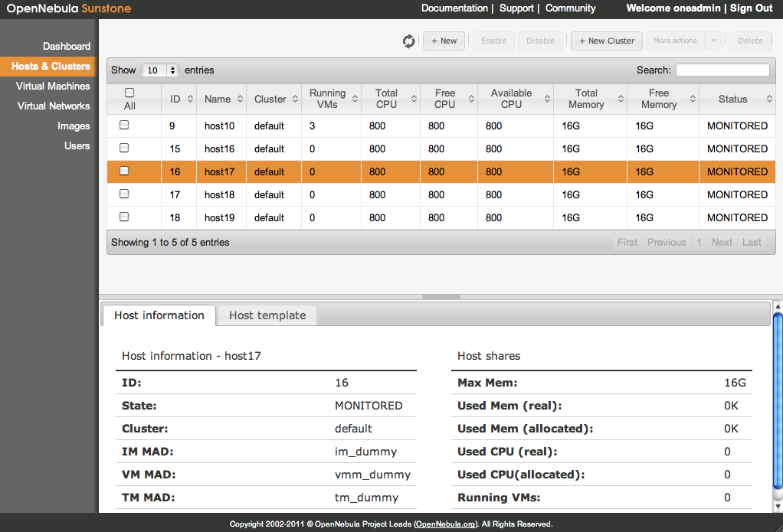783x532 pixels.
Task: Open the Documentation link
Action: (454, 8)
